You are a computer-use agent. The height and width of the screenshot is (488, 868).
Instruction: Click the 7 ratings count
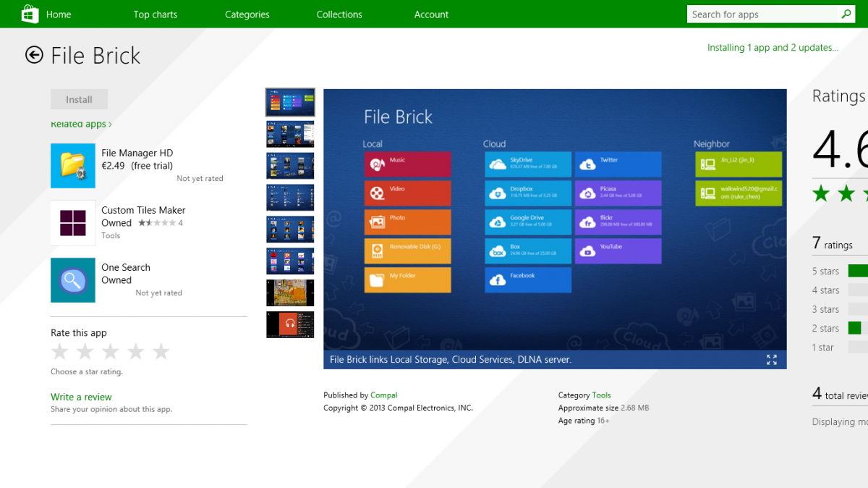point(833,244)
